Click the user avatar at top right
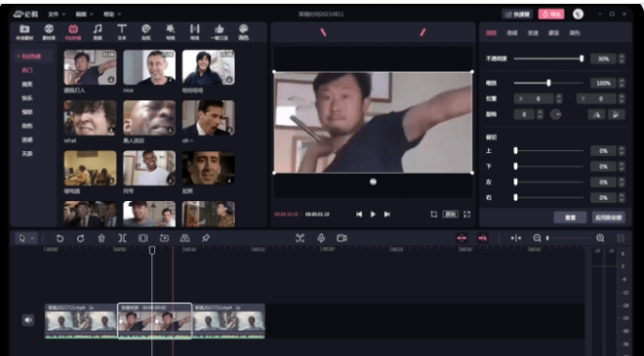 (578, 15)
